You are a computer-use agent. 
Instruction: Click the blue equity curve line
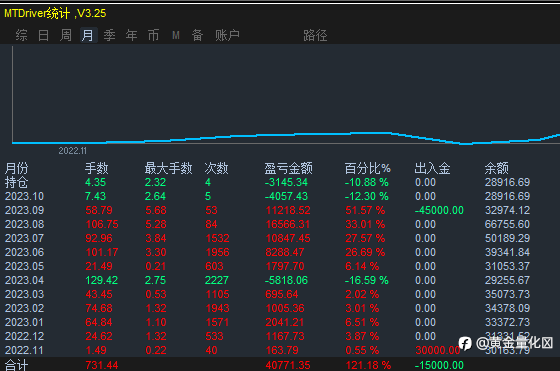(x=286, y=135)
